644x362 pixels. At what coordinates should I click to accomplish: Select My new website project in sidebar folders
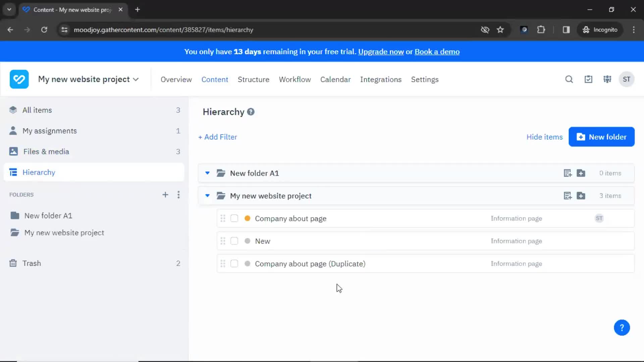pyautogui.click(x=64, y=233)
